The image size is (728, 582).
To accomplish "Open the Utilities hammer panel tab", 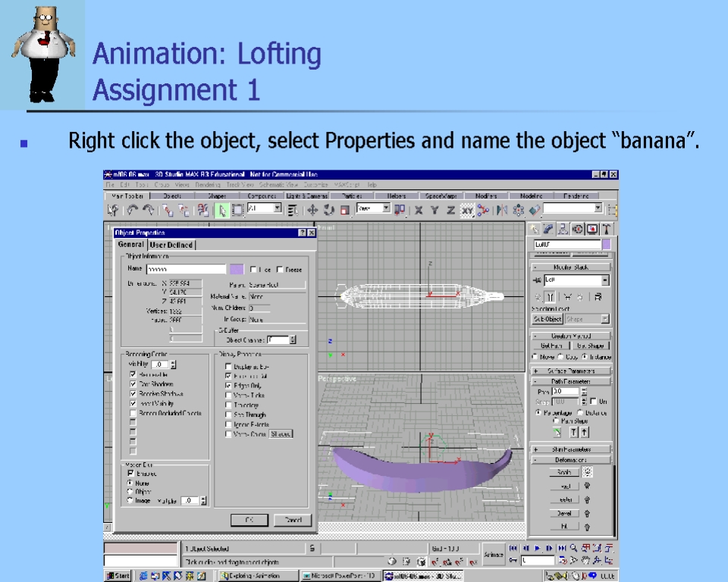I will pyautogui.click(x=606, y=229).
